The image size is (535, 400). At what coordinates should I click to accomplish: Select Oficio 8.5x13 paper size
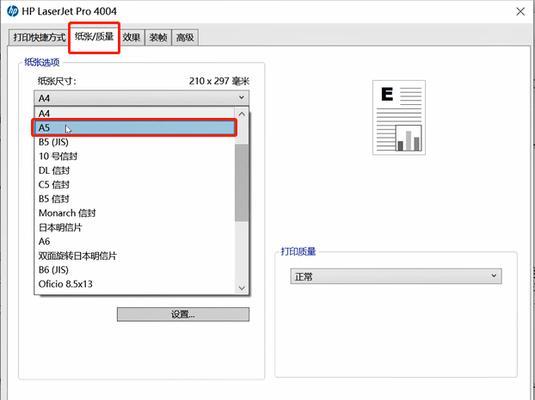(x=135, y=284)
